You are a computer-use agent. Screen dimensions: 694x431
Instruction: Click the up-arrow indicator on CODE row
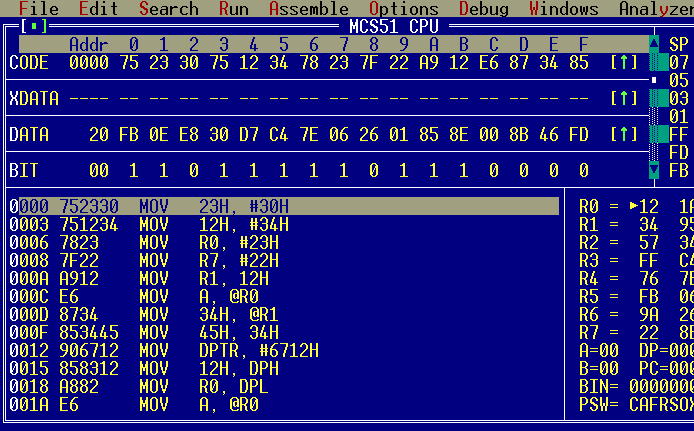tap(623, 63)
